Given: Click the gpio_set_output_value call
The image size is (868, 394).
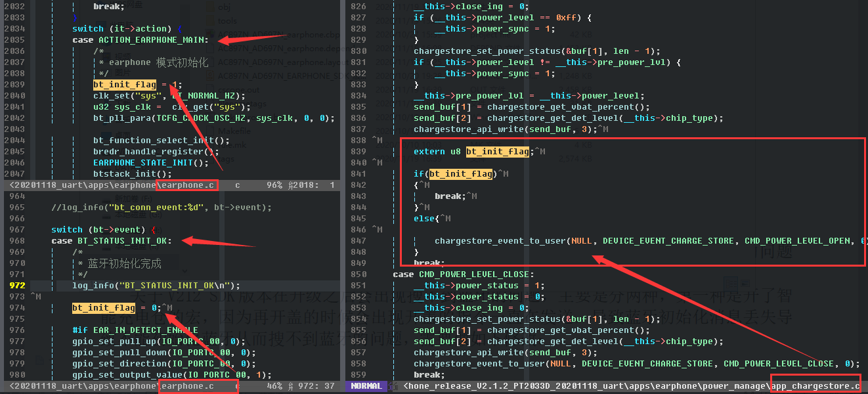Looking at the screenshot, I should (172, 375).
